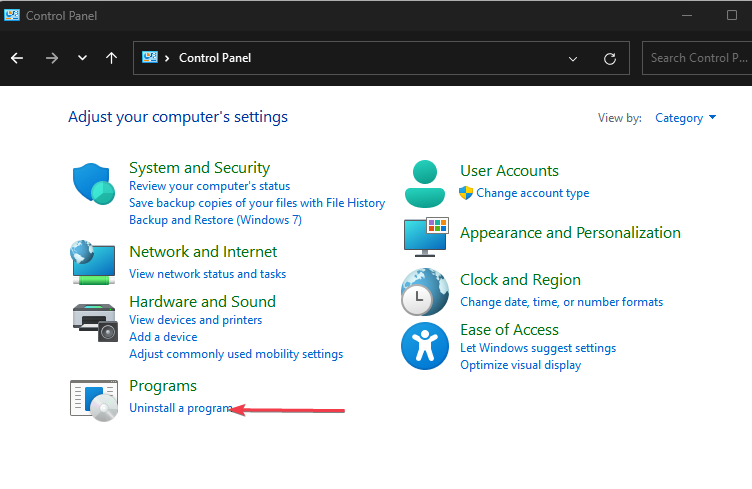Open the User Accounts category
Image resolution: width=752 pixels, height=489 pixels.
509,171
